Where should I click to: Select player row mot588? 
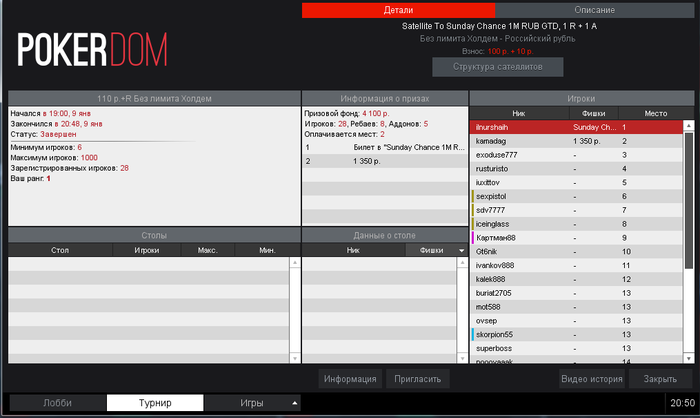click(576, 307)
